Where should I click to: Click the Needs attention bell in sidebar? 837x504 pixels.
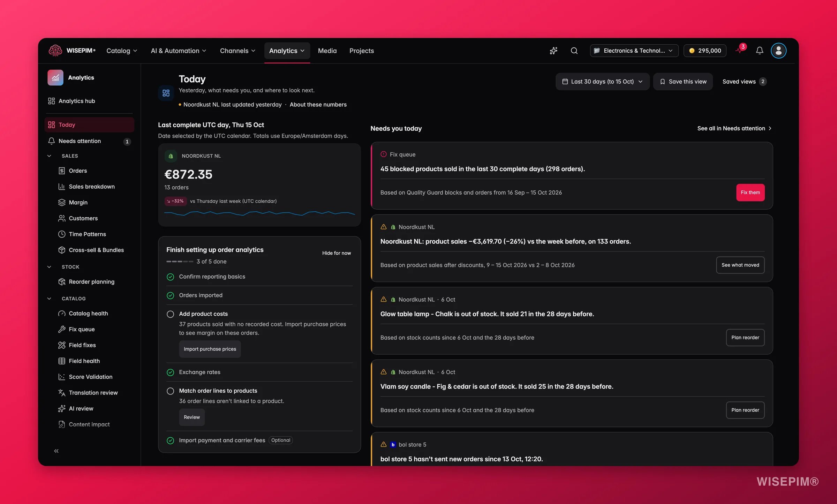pos(51,141)
